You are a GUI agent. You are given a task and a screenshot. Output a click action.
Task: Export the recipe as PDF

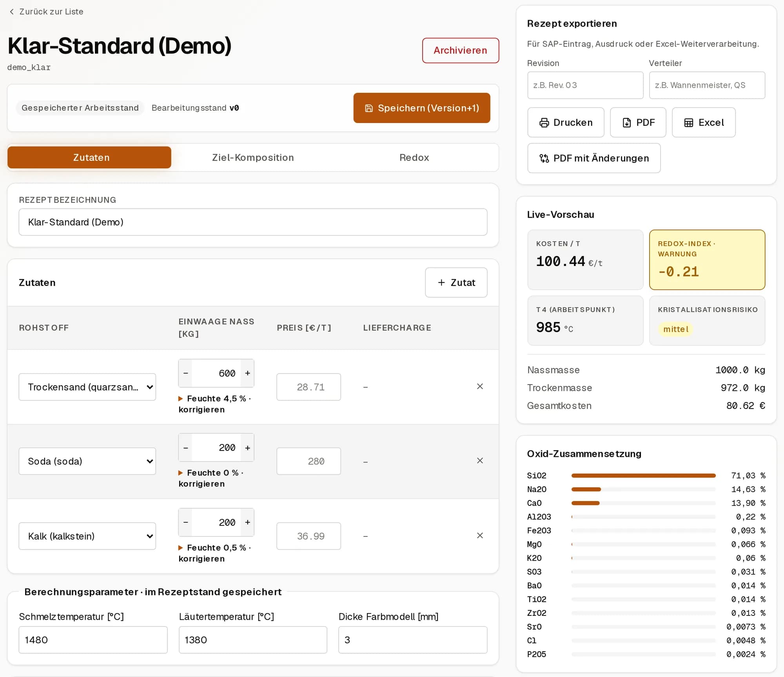(638, 123)
